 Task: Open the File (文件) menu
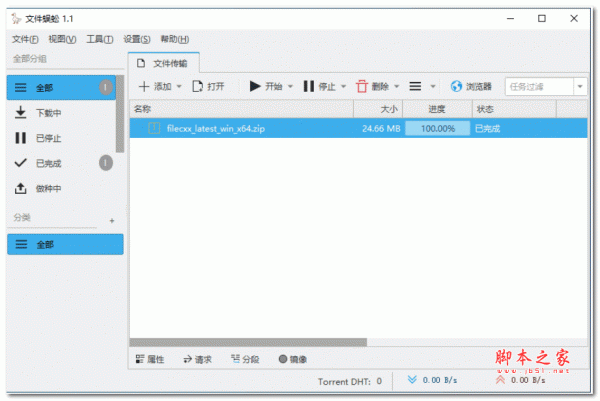pos(25,39)
